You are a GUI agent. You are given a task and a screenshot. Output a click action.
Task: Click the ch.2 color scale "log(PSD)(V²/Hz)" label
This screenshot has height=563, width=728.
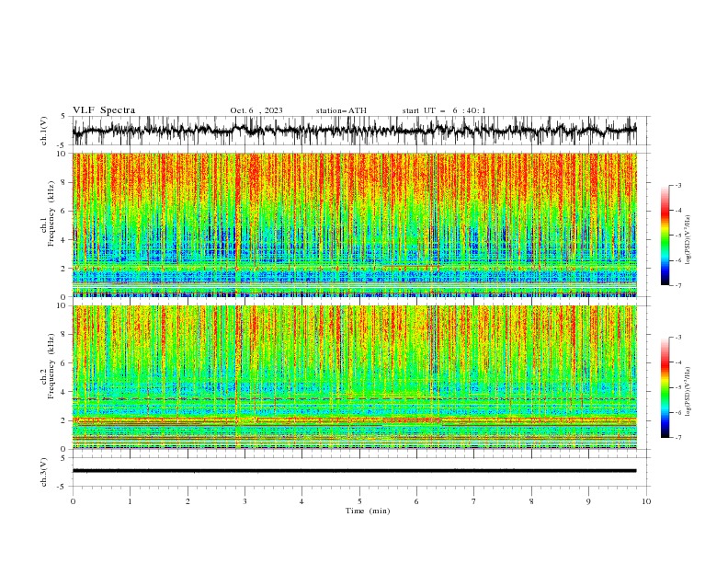688,391
